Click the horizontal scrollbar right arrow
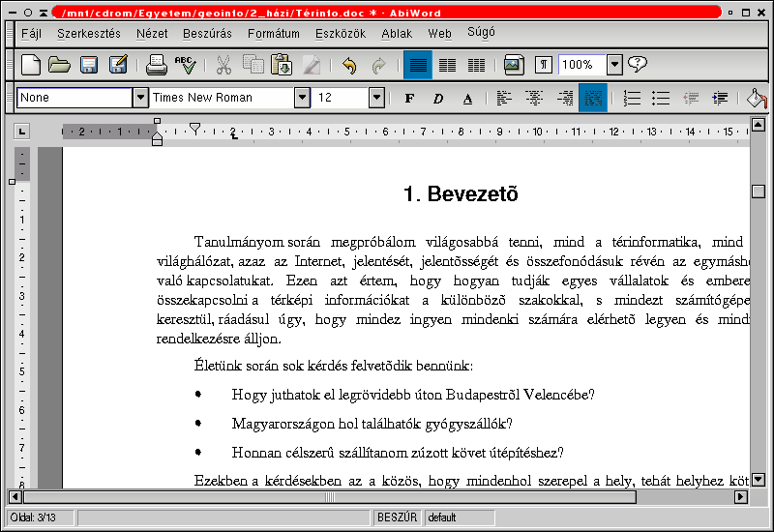This screenshot has width=774, height=532. click(740, 497)
